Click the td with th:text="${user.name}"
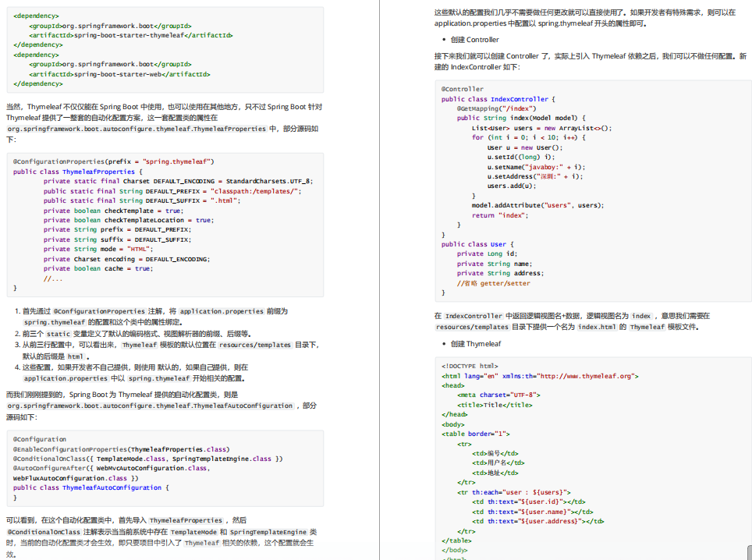The width and height of the screenshot is (752, 560). point(532,512)
